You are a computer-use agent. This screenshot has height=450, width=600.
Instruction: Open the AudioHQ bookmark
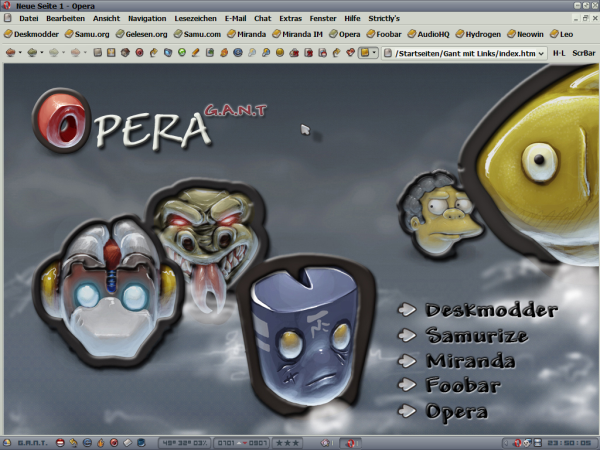[428, 34]
